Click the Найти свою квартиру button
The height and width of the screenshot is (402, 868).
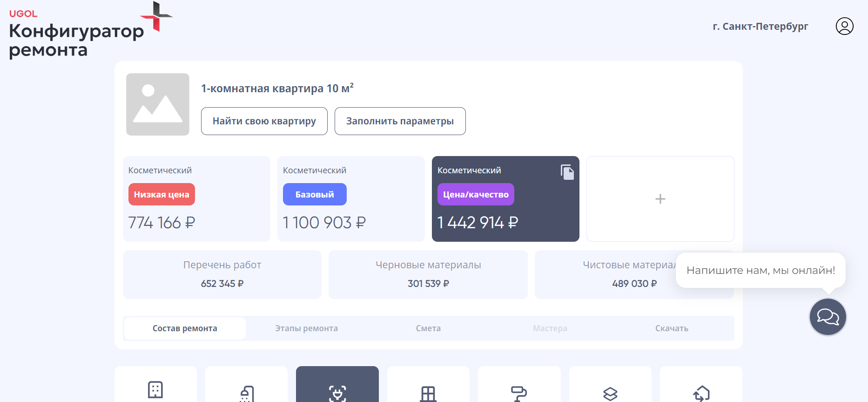click(264, 121)
